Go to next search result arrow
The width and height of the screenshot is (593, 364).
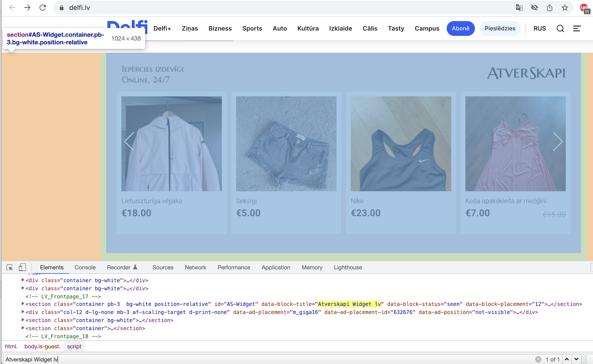[x=576, y=359]
